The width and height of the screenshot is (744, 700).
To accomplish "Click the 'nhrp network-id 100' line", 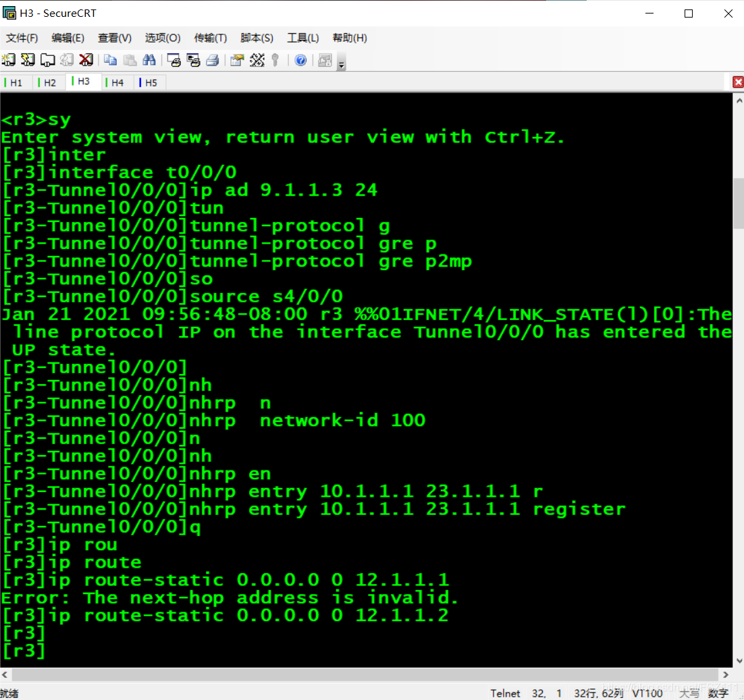I will click(x=214, y=421).
